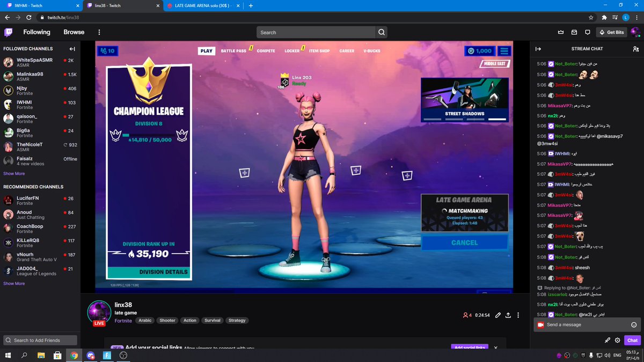Open the notifications inbox icon
The image size is (644, 362).
point(574,32)
